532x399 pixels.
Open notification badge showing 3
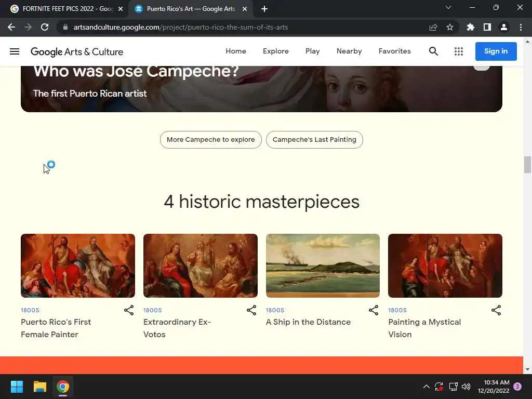point(517,387)
